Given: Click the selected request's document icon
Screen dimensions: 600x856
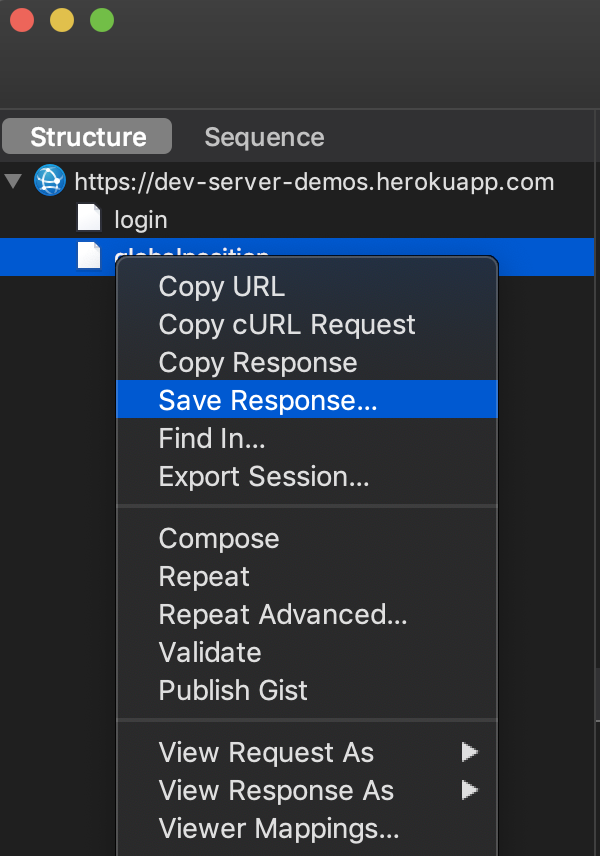Looking at the screenshot, I should click(x=89, y=255).
